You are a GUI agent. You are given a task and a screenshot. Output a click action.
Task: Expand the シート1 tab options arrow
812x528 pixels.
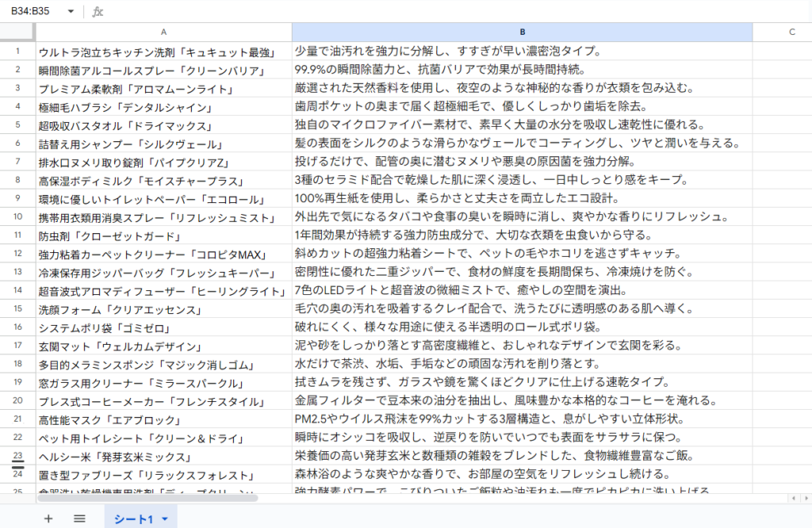point(165,518)
